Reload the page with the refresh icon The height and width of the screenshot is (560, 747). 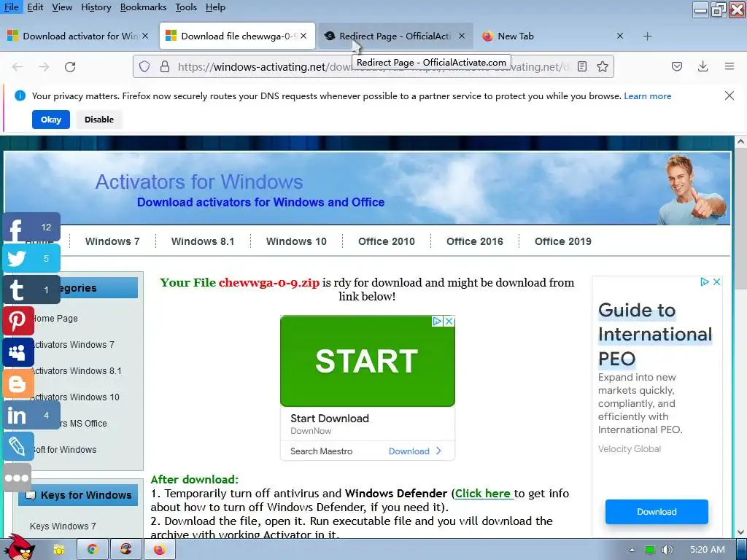(x=70, y=66)
